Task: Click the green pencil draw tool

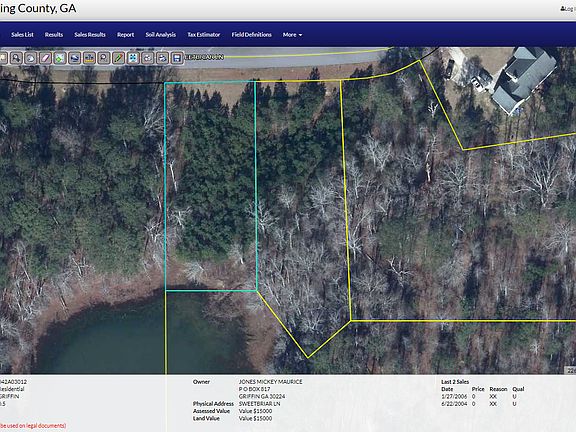Action: [118, 58]
